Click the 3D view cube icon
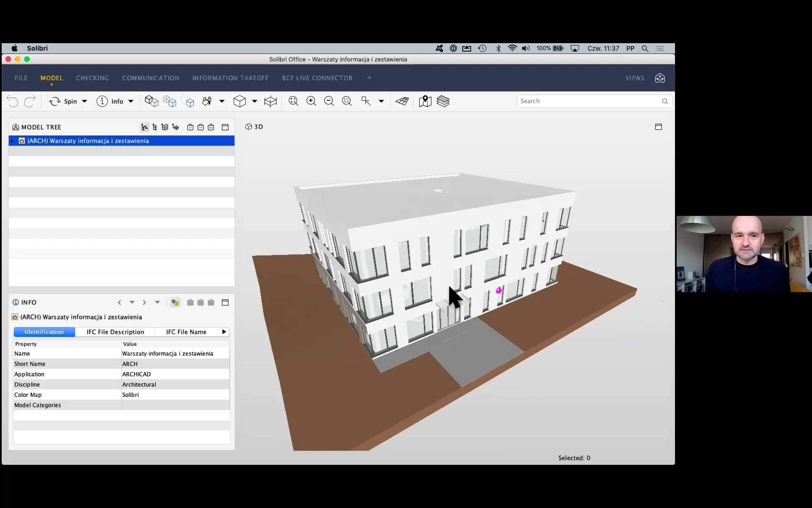812x508 pixels. pos(239,101)
